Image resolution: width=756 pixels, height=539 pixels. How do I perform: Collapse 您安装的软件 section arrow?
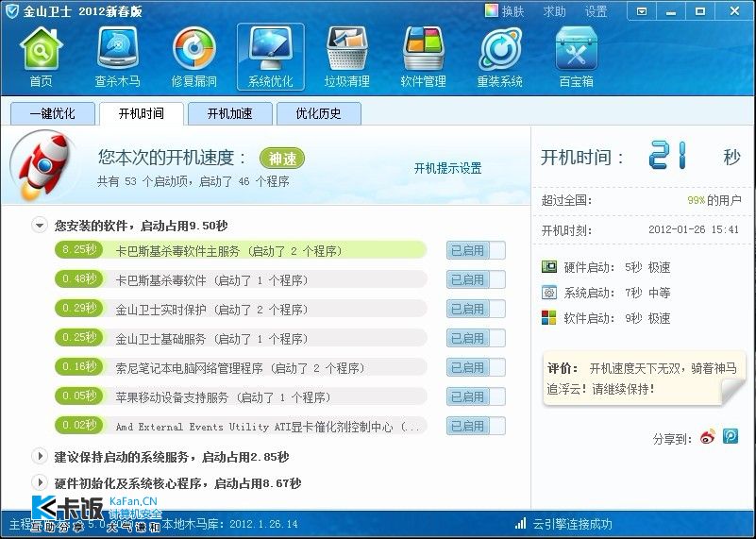pos(40,226)
